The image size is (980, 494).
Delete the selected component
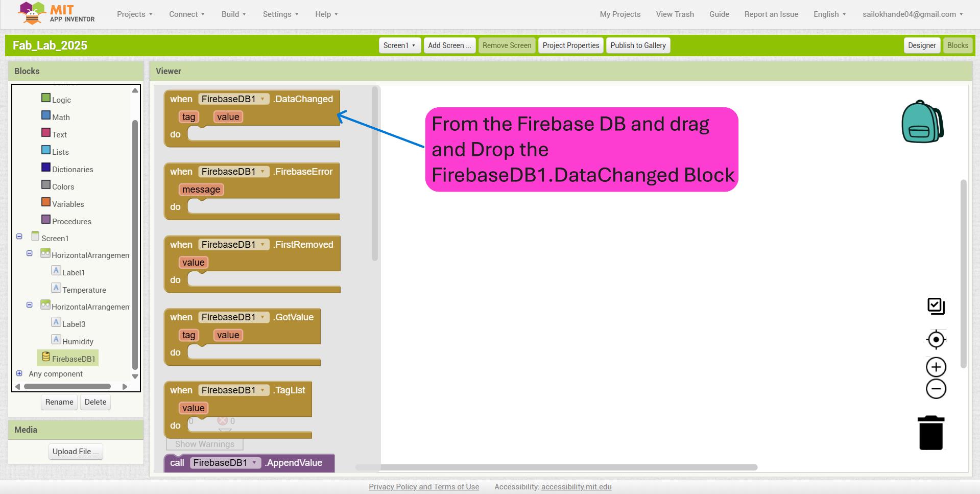[95, 402]
